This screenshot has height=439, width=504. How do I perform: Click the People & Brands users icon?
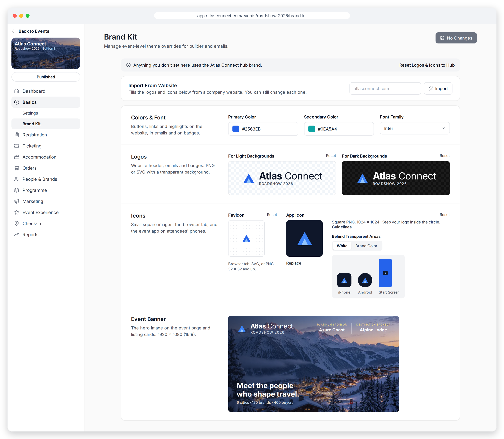point(17,179)
